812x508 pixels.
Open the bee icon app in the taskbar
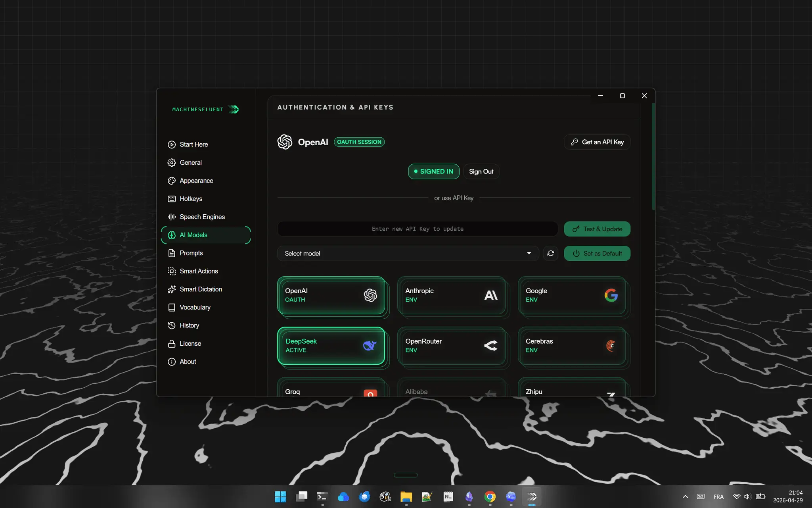(x=385, y=496)
